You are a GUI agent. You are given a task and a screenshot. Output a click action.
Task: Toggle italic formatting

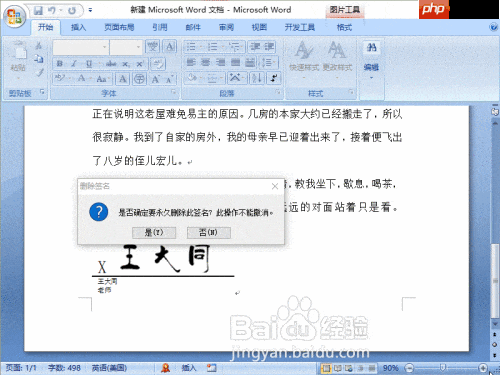coord(74,63)
